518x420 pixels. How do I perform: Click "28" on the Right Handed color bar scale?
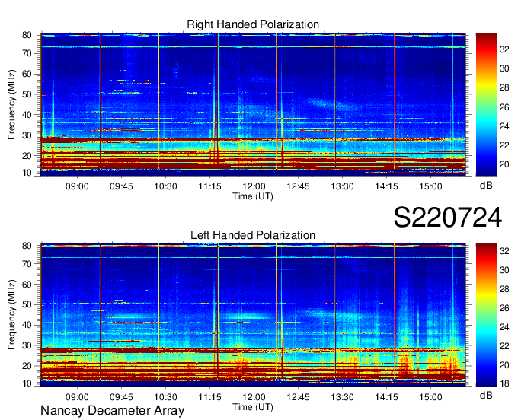(504, 87)
